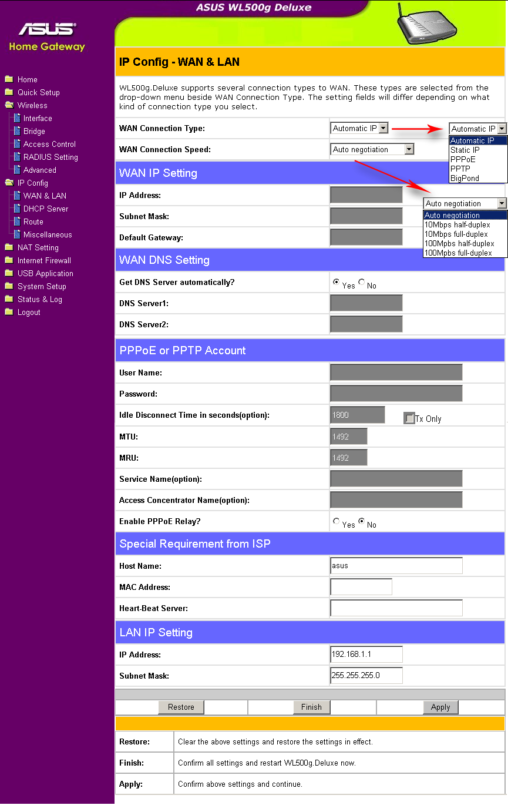Select Yes for Get DNS Server automatically
Viewport: 508px width, 812px height.
click(337, 282)
